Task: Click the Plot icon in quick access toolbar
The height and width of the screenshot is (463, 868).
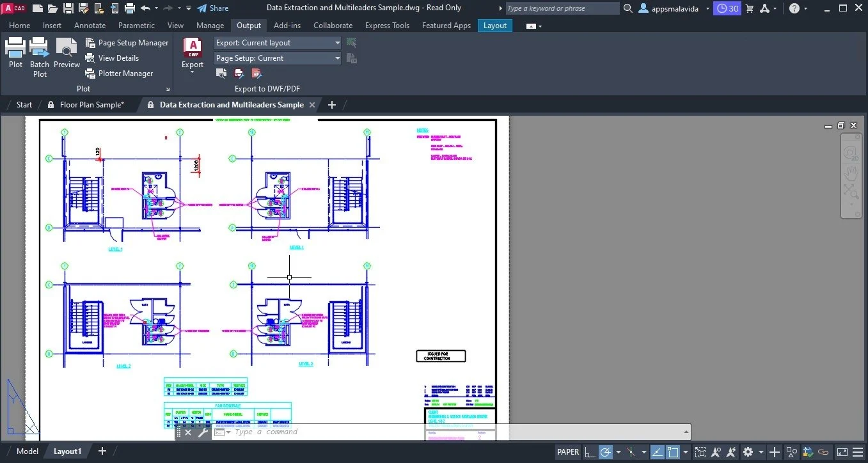Action: pos(130,8)
